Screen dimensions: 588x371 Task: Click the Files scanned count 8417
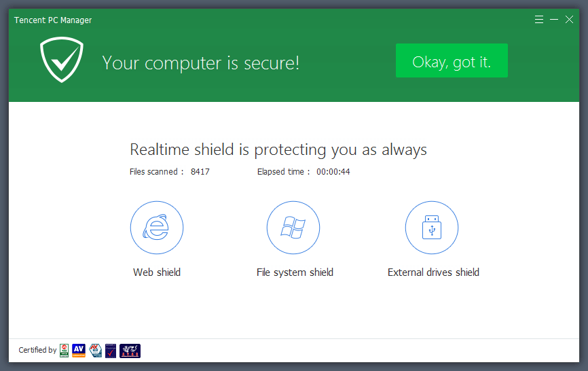pyautogui.click(x=200, y=172)
